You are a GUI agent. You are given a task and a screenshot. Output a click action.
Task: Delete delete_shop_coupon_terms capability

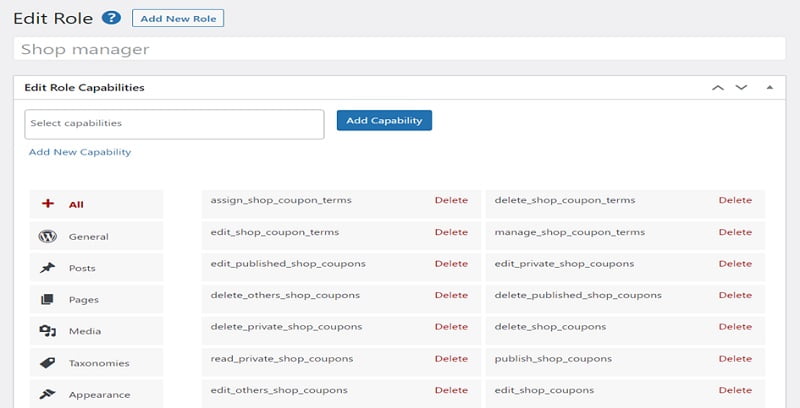tap(735, 200)
